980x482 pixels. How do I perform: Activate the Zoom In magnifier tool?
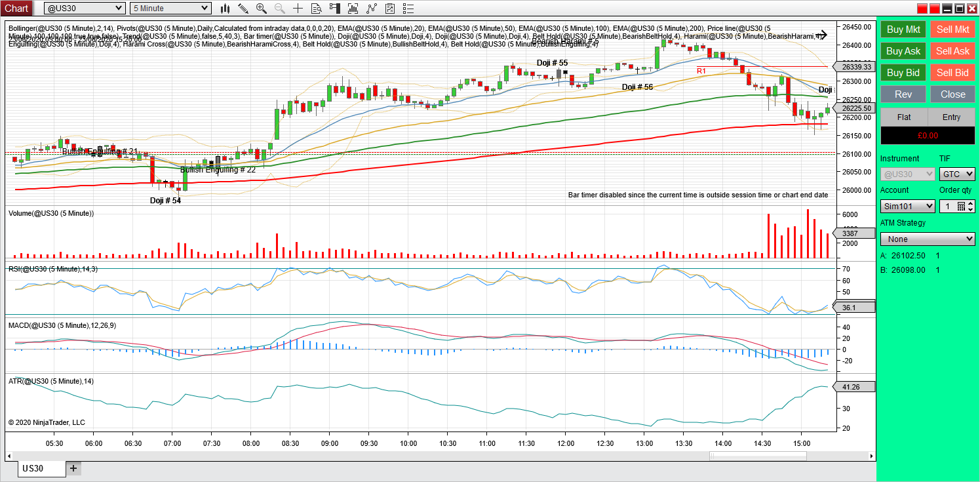pyautogui.click(x=262, y=8)
